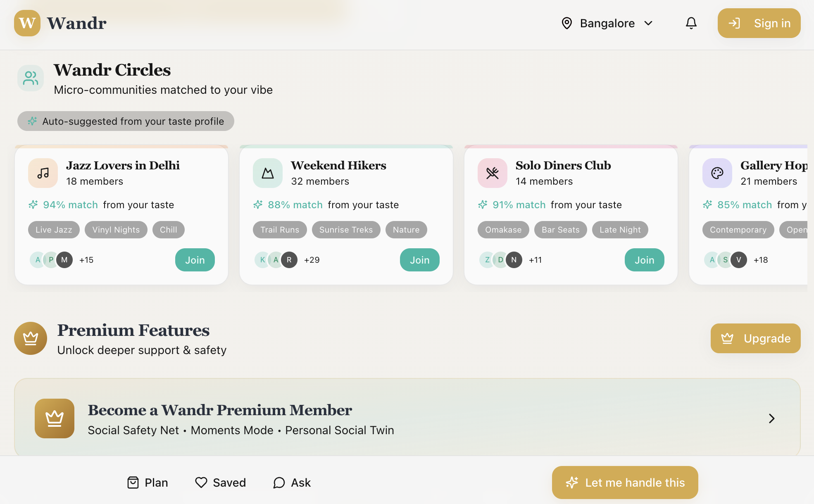Click the 94% match indicator on Jazz Lovers

pyautogui.click(x=71, y=204)
